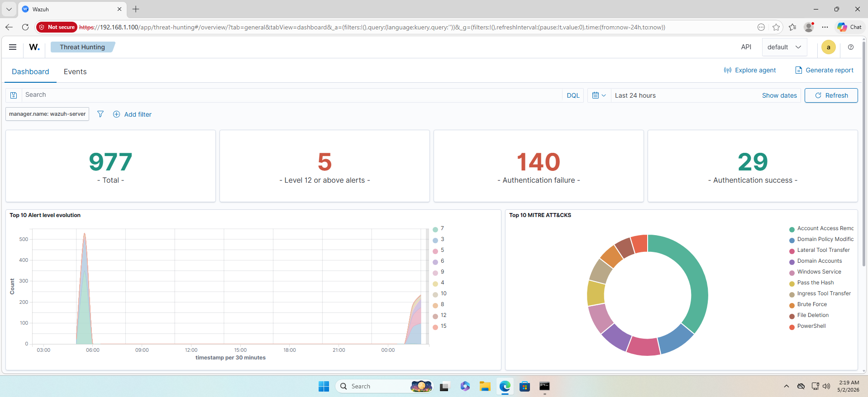The width and height of the screenshot is (868, 397).
Task: Open a new browser tab
Action: pyautogui.click(x=136, y=9)
